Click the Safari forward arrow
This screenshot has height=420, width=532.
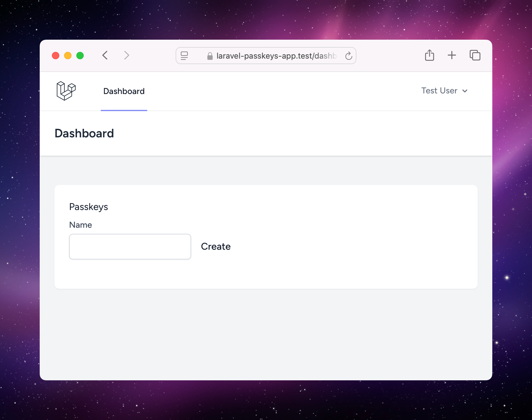126,55
